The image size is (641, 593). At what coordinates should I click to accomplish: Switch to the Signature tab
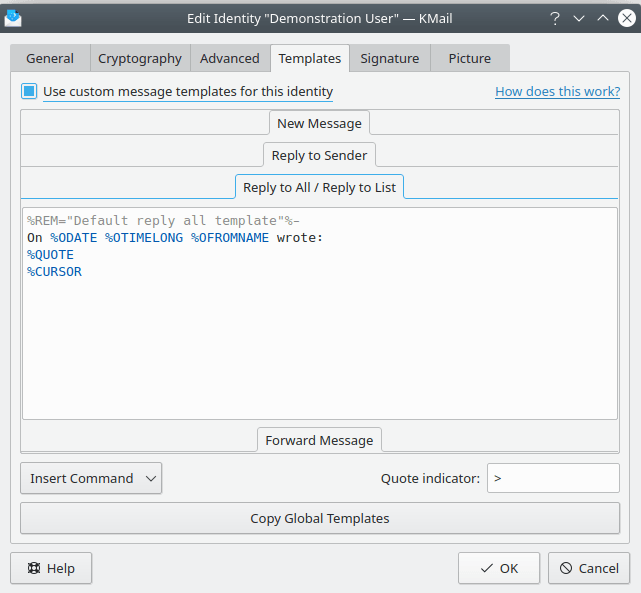[390, 58]
